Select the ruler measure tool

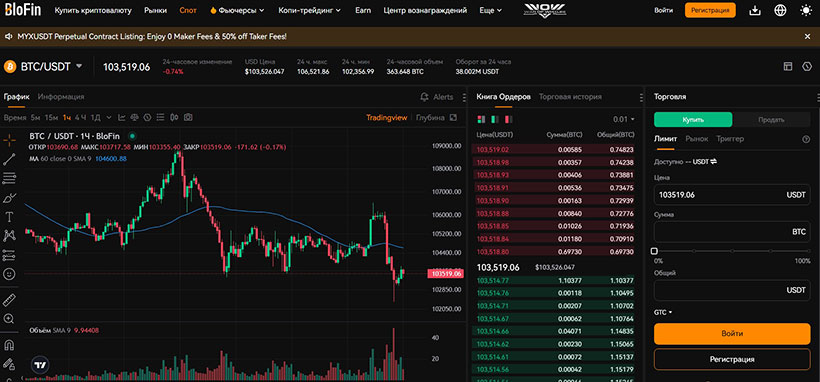click(9, 300)
